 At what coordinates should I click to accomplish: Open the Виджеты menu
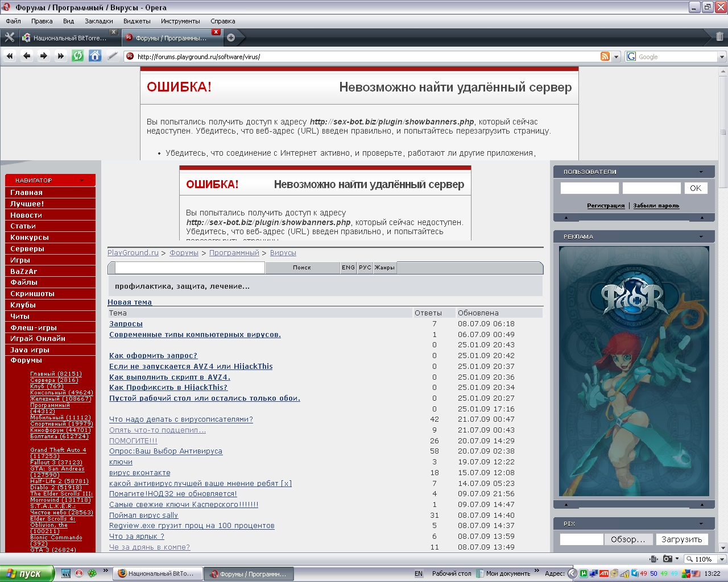[137, 21]
